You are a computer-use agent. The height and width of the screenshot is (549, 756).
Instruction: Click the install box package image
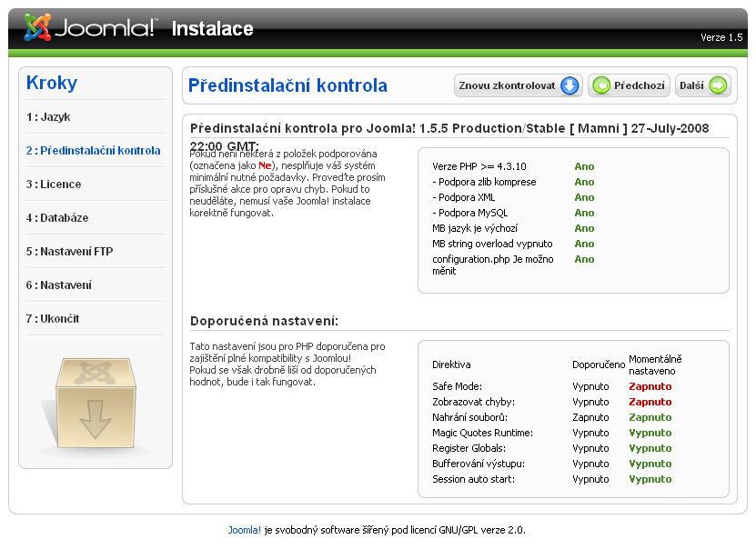[x=96, y=404]
